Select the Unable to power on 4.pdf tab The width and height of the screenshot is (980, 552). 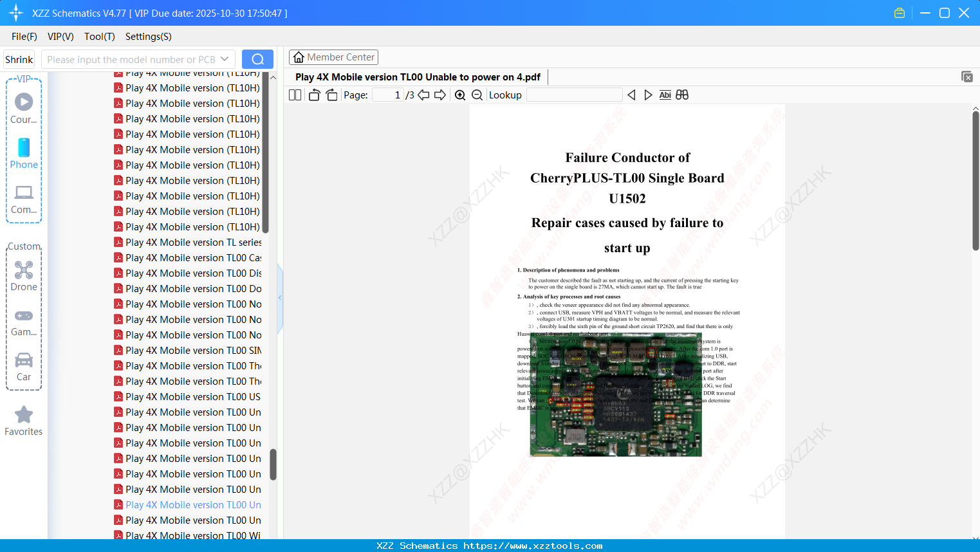[418, 77]
